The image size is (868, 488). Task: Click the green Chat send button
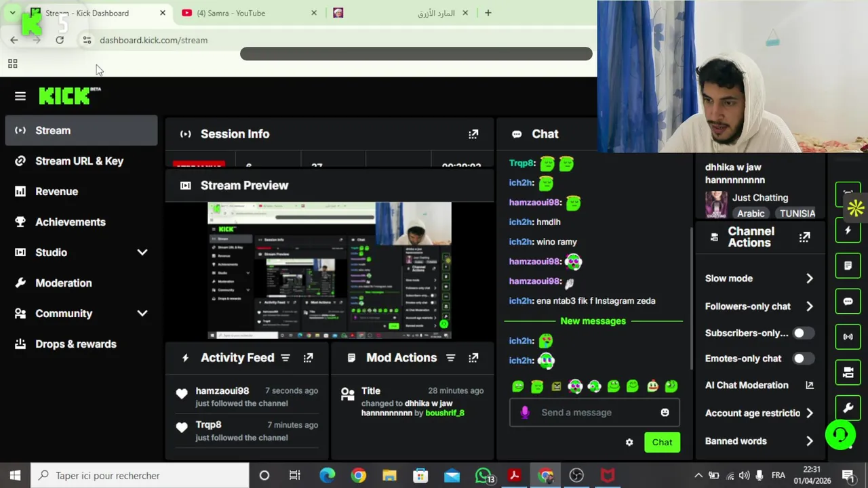662,443
